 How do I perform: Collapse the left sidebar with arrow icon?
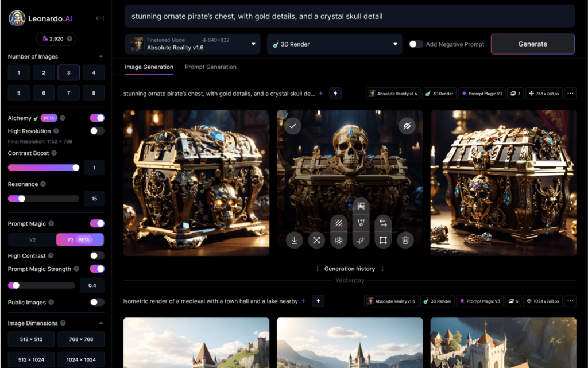(99, 18)
